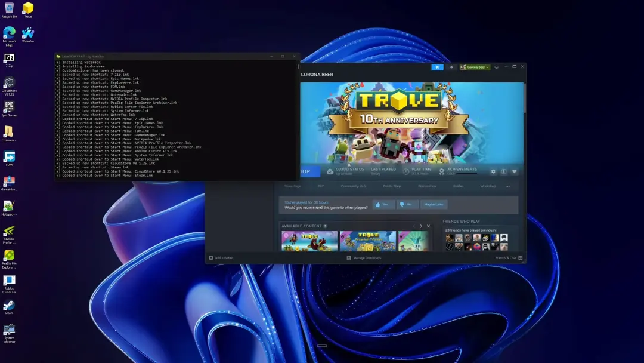Open CloudStore V0.1.25 desktop shortcut
The width and height of the screenshot is (644, 363).
click(9, 86)
